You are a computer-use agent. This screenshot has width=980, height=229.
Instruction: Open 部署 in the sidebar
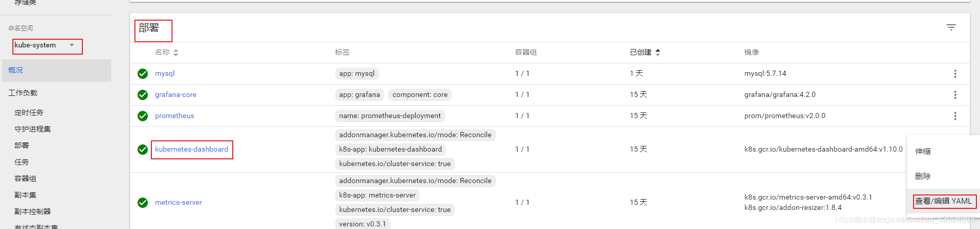click(x=22, y=145)
